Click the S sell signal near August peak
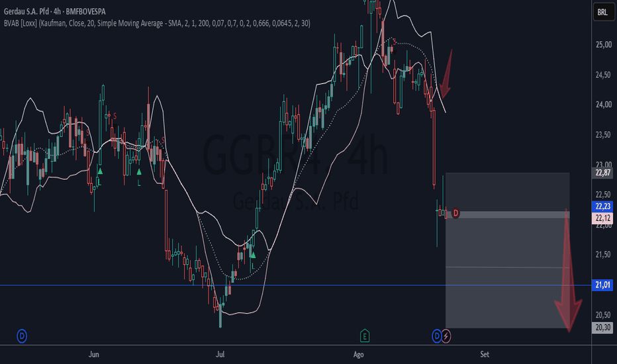This screenshot has width=617, height=364. [395, 41]
